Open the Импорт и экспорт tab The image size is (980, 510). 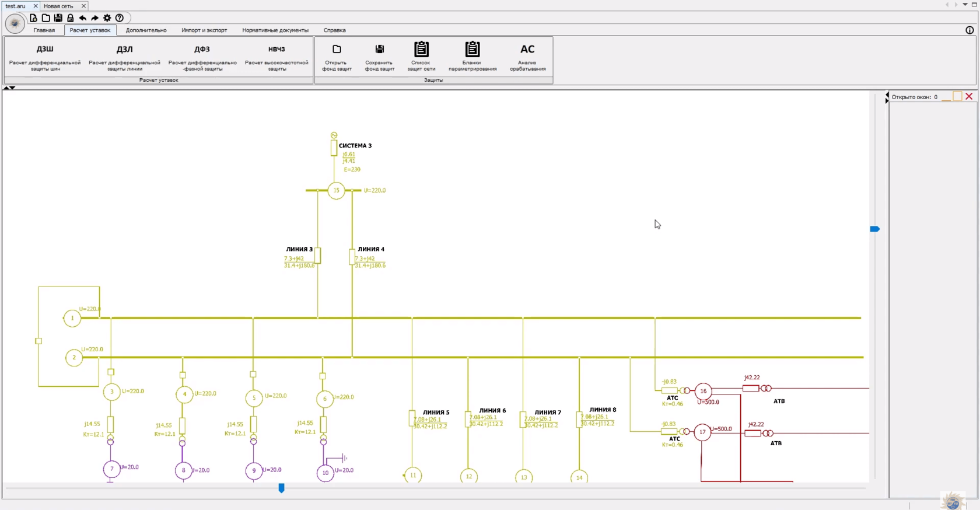pyautogui.click(x=204, y=30)
